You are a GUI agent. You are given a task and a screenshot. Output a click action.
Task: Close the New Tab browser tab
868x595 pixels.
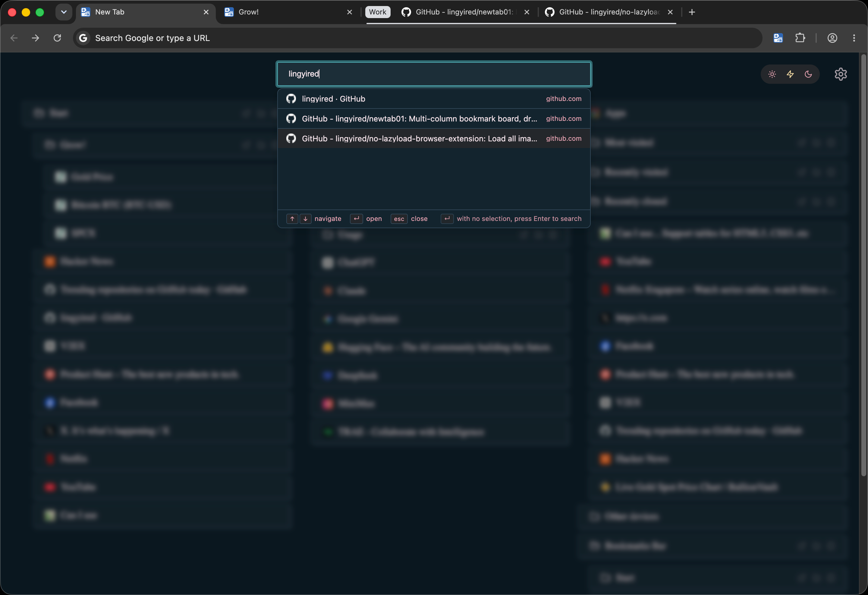point(206,12)
